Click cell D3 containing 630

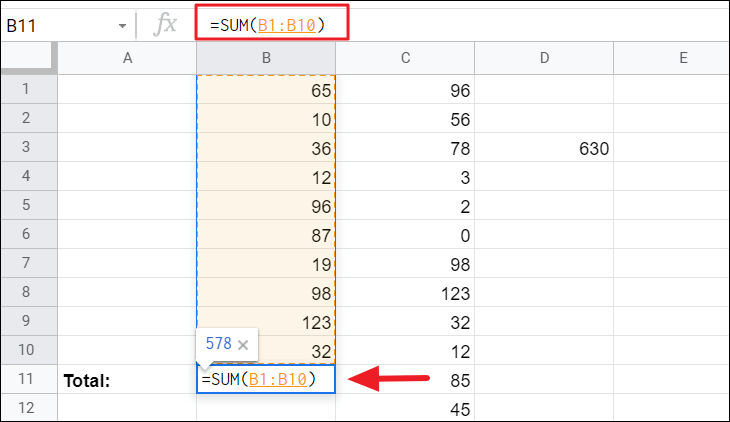tap(544, 149)
